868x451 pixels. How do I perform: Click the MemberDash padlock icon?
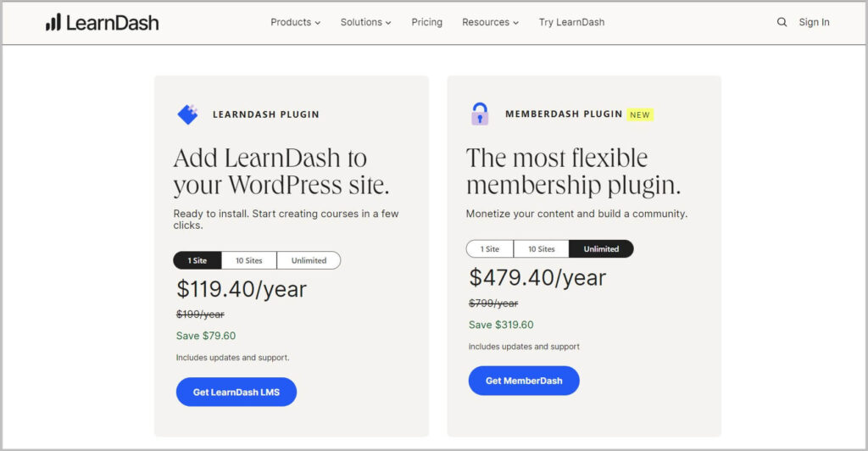480,114
